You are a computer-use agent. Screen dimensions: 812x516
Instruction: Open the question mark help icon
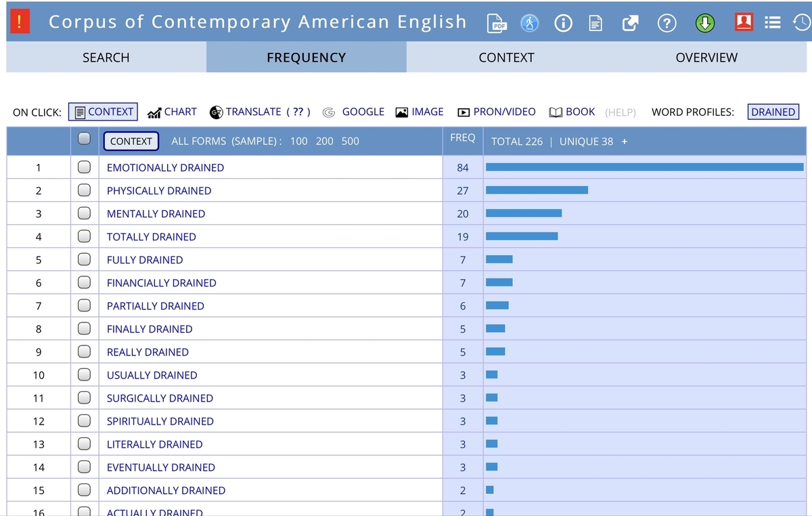pos(667,24)
